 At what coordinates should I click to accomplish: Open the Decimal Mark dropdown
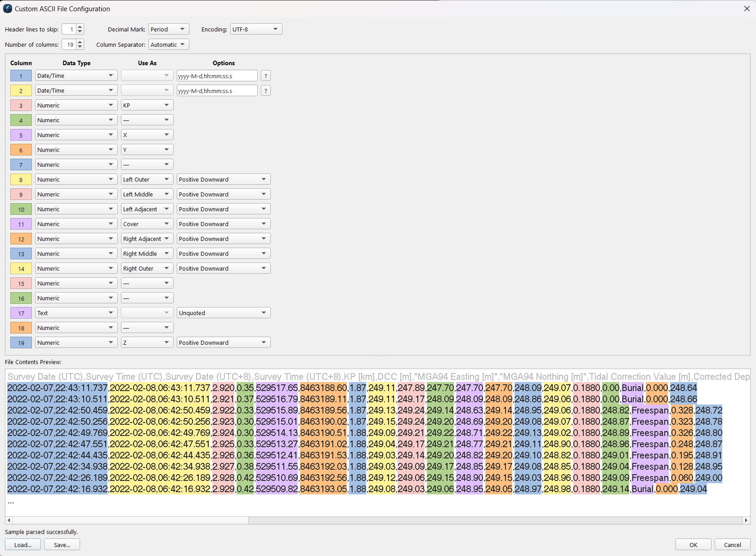(x=169, y=29)
